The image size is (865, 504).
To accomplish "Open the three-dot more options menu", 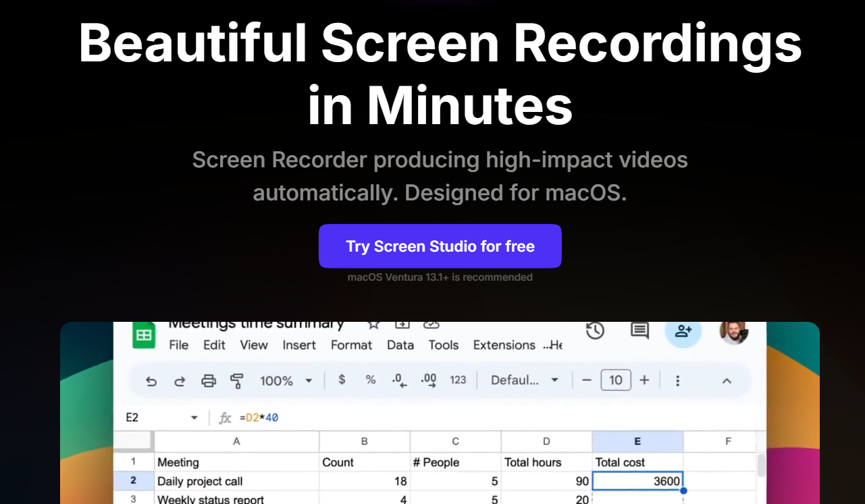I will (677, 381).
